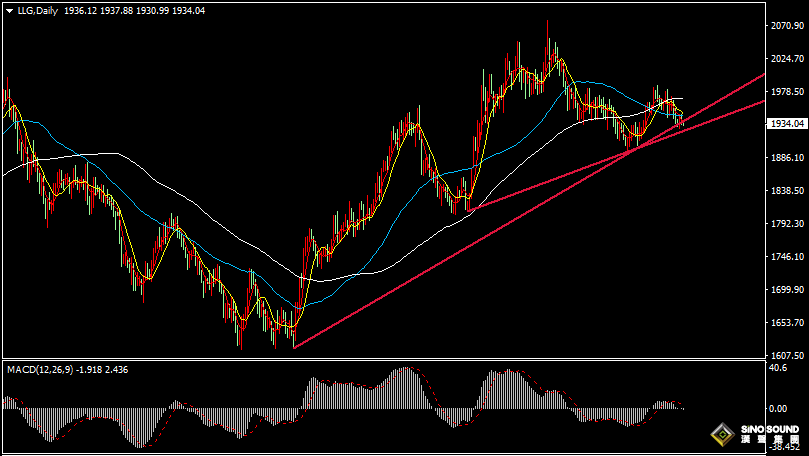
Task: Select the highlighted current price tag on axis
Action: click(788, 124)
